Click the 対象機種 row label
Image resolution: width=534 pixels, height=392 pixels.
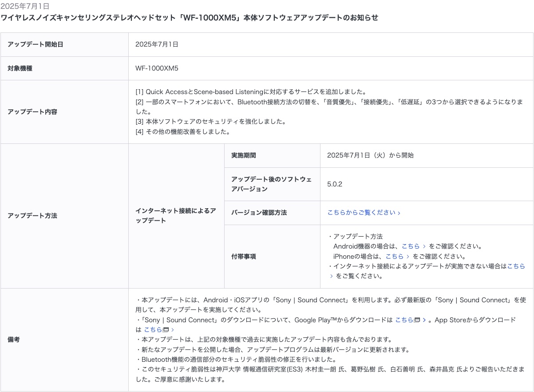tap(20, 68)
